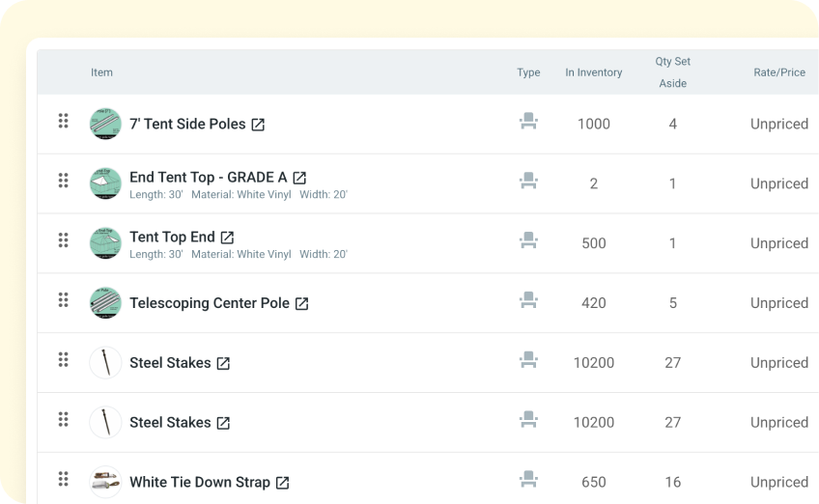819x504 pixels.
Task: Click external link icon beside End Tent Top - GRADE A
Action: click(299, 178)
